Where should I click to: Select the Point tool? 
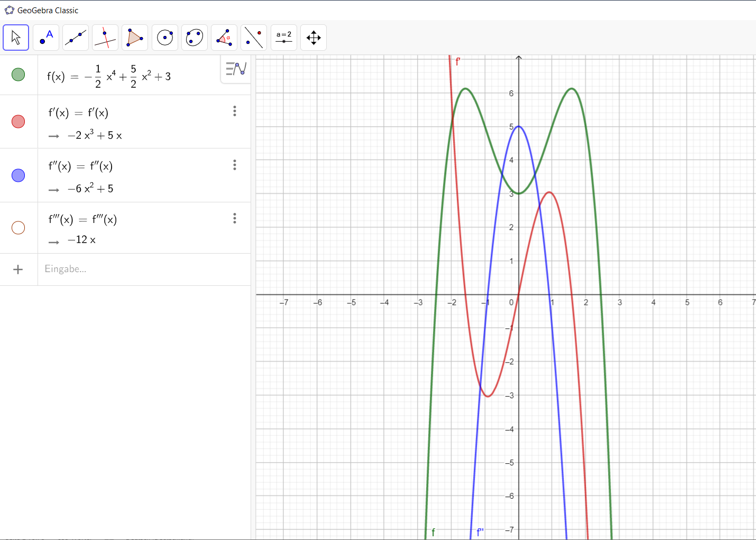[x=46, y=38]
